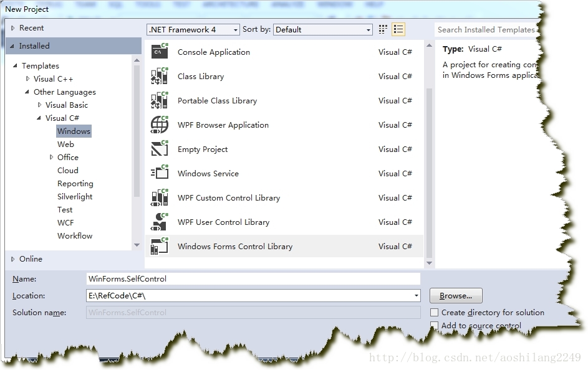
Task: Select WPF User Control Library name
Action: [x=223, y=222]
